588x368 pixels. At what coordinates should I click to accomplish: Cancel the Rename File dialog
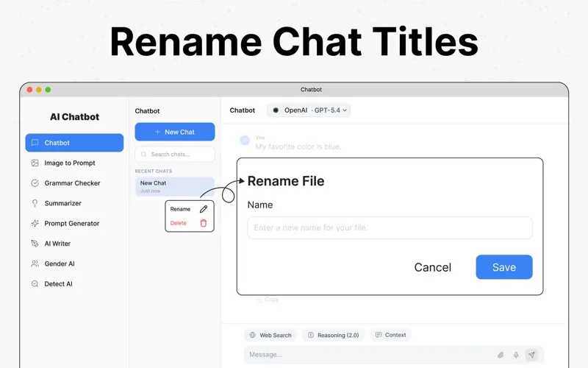[x=433, y=267]
